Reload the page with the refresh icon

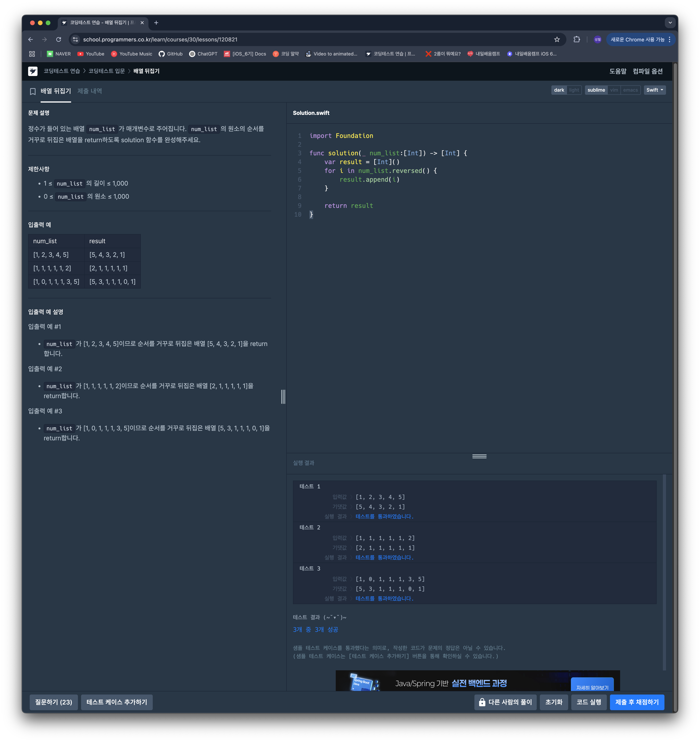coord(59,40)
